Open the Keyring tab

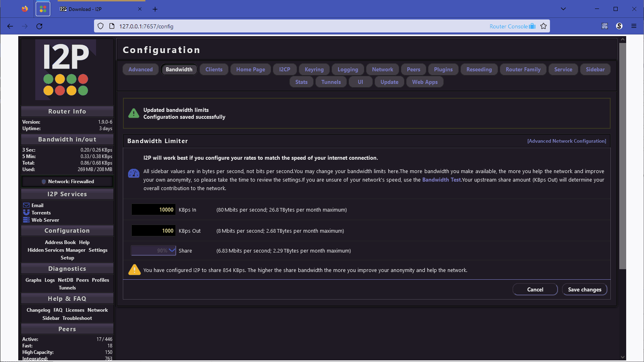click(314, 69)
